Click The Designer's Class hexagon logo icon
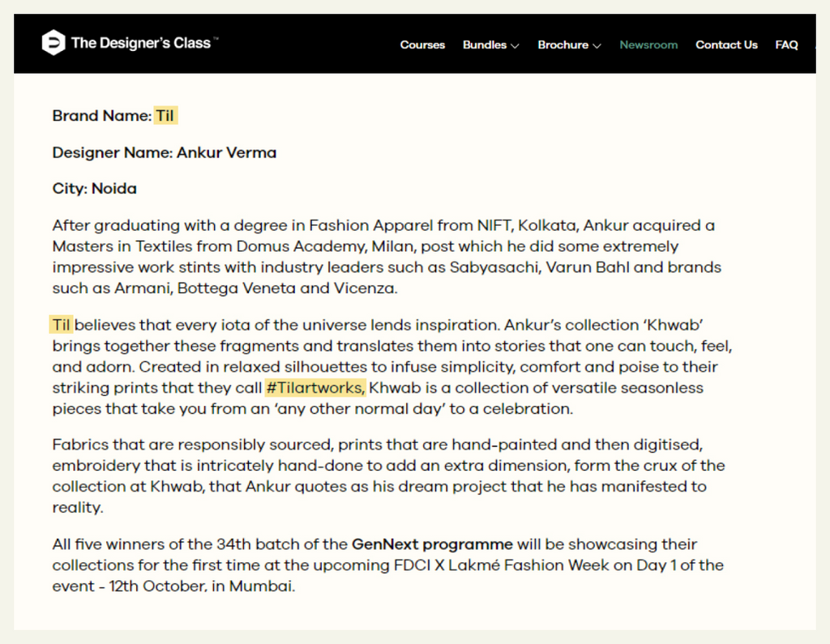The width and height of the screenshot is (830, 644). pos(53,43)
